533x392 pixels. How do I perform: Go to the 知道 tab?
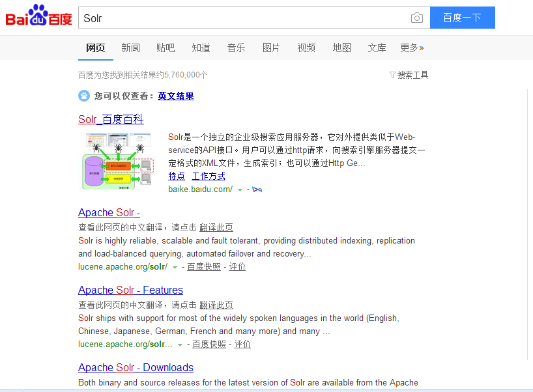[x=201, y=48]
